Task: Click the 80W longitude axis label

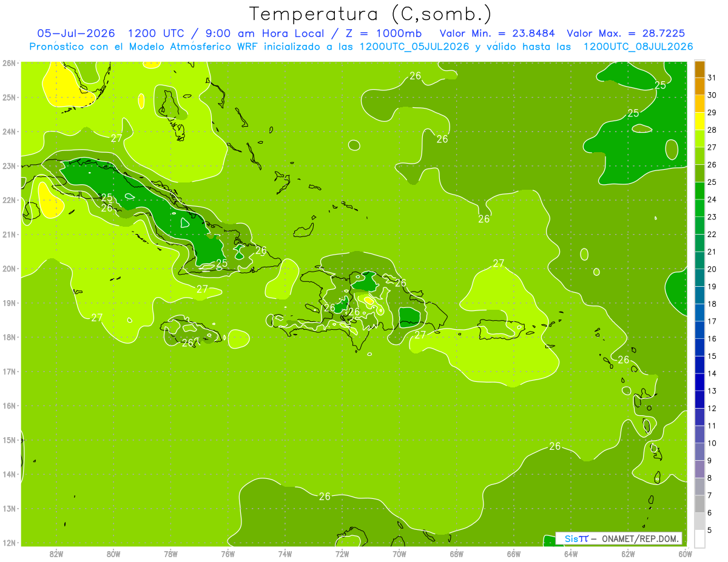Action: click(x=113, y=554)
